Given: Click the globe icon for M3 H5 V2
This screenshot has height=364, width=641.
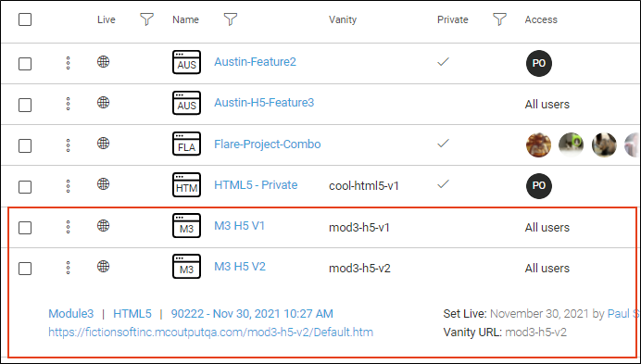Looking at the screenshot, I should pos(103,266).
